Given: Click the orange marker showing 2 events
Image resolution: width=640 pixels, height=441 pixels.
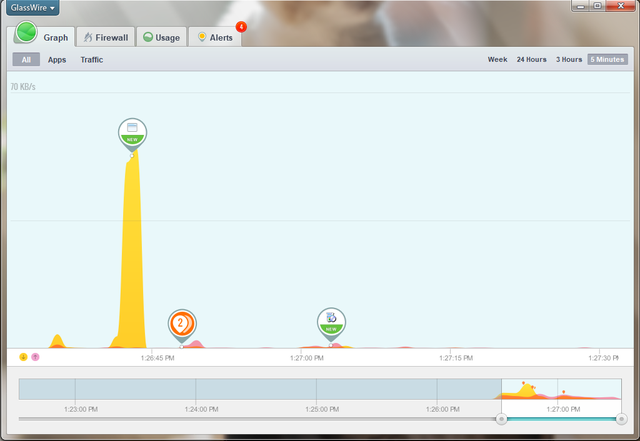Looking at the screenshot, I should [181, 323].
